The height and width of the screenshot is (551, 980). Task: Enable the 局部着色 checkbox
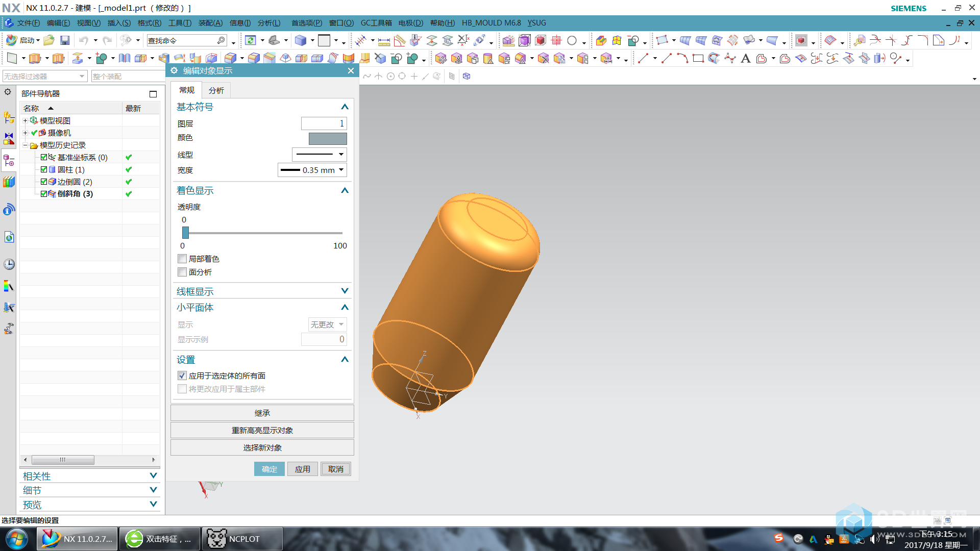pos(182,259)
